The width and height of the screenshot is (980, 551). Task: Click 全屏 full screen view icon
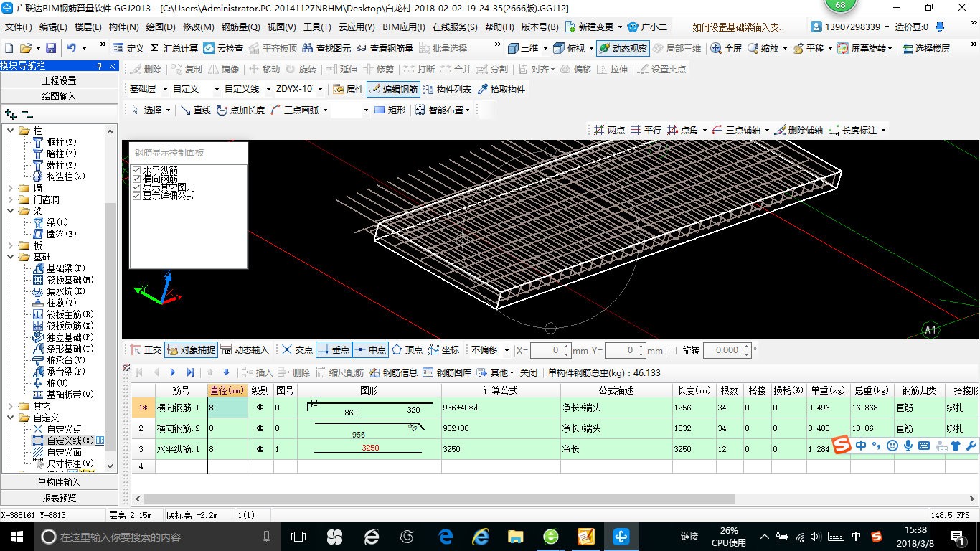tap(726, 48)
